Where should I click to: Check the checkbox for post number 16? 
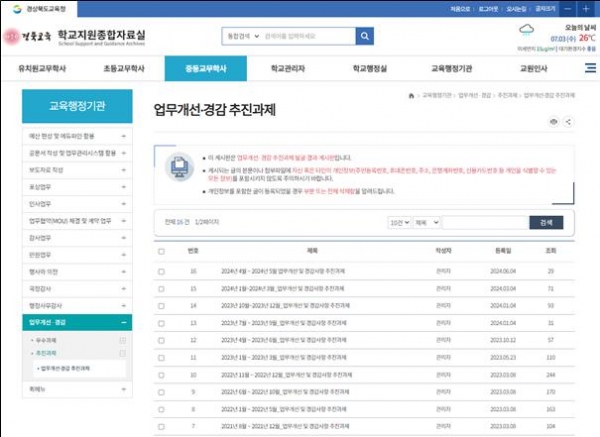pos(163,270)
